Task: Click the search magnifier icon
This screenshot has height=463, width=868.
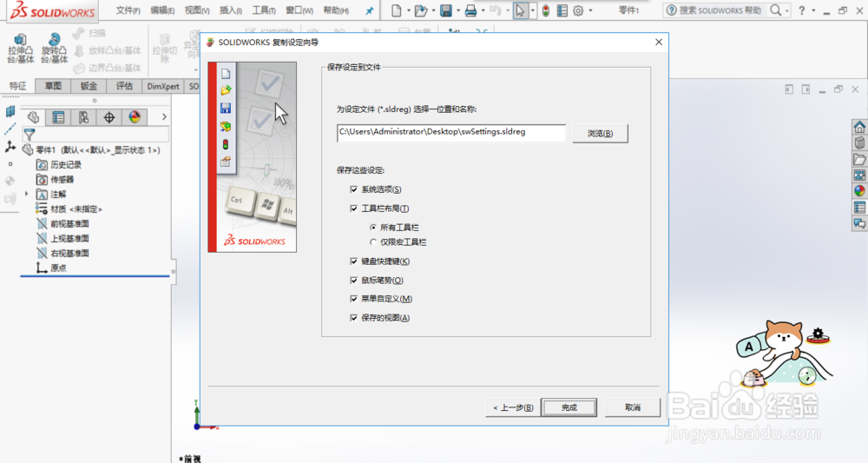Action: 775,10
